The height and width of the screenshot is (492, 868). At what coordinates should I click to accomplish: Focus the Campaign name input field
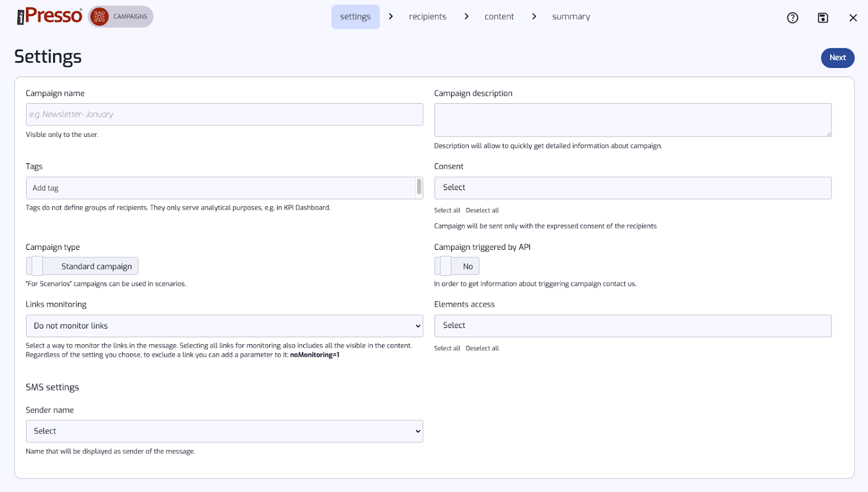tap(224, 115)
